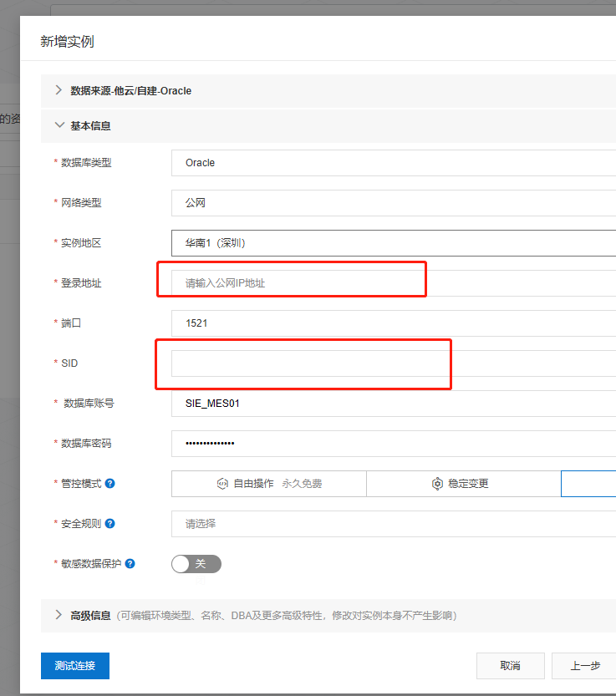This screenshot has width=616, height=696.
Task: Click the 自由操作 mode icon
Action: click(x=222, y=484)
